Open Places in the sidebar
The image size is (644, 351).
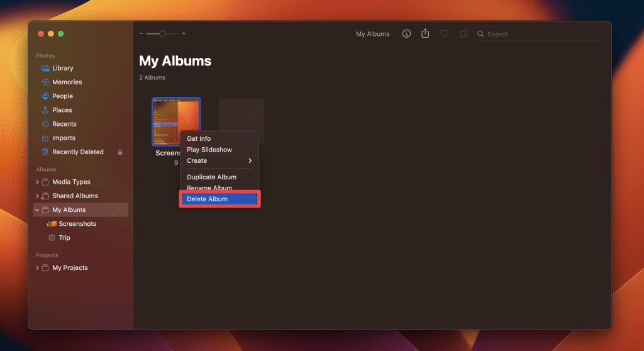[x=62, y=110]
